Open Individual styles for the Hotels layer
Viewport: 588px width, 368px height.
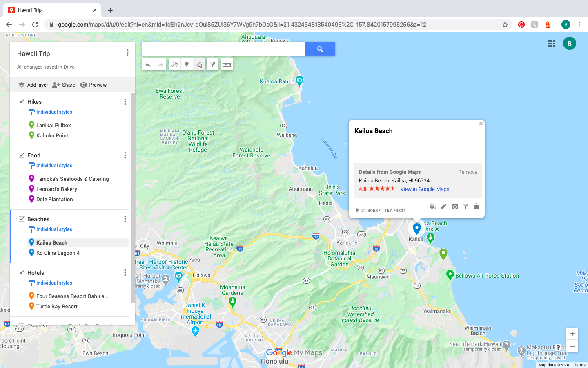tap(50, 283)
